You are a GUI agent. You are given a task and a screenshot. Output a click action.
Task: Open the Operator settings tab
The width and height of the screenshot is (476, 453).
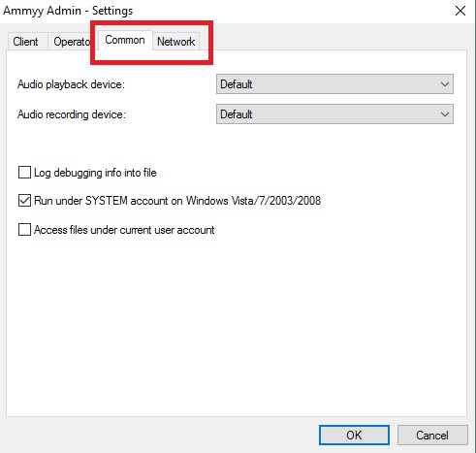[71, 42]
